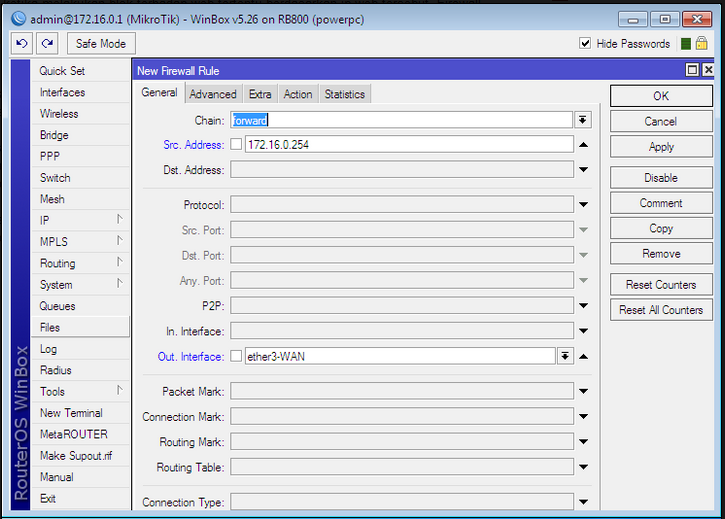Open Radius in sidebar menu
725x519 pixels.
(x=80, y=370)
